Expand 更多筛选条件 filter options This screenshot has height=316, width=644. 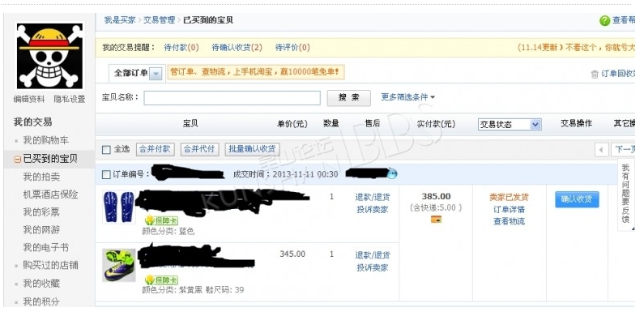pyautogui.click(x=407, y=97)
